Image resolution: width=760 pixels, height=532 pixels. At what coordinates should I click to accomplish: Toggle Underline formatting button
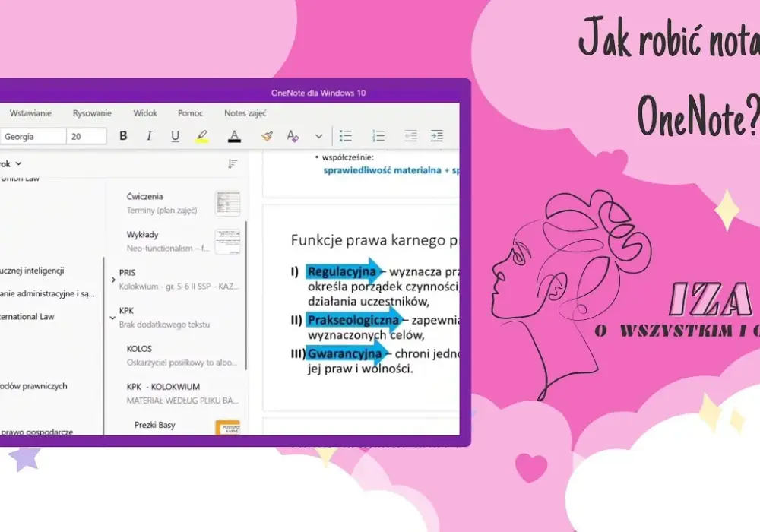coord(175,136)
